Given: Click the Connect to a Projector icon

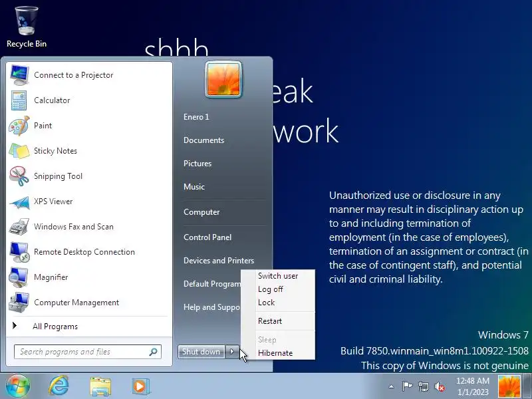Looking at the screenshot, I should (19, 75).
